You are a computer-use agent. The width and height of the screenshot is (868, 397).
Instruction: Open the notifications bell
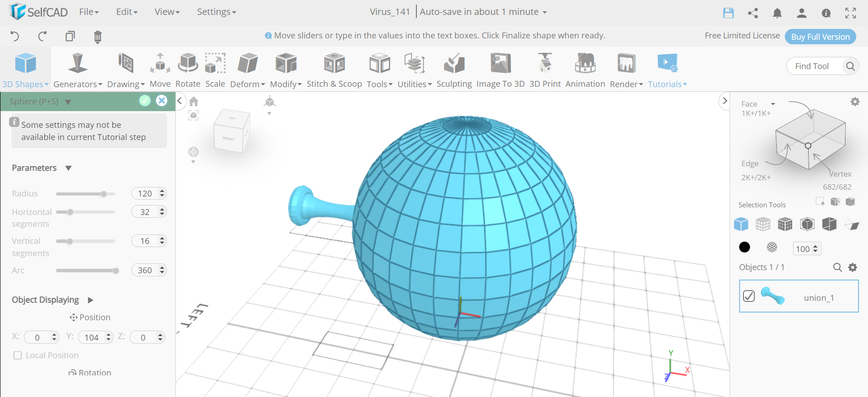pos(777,13)
